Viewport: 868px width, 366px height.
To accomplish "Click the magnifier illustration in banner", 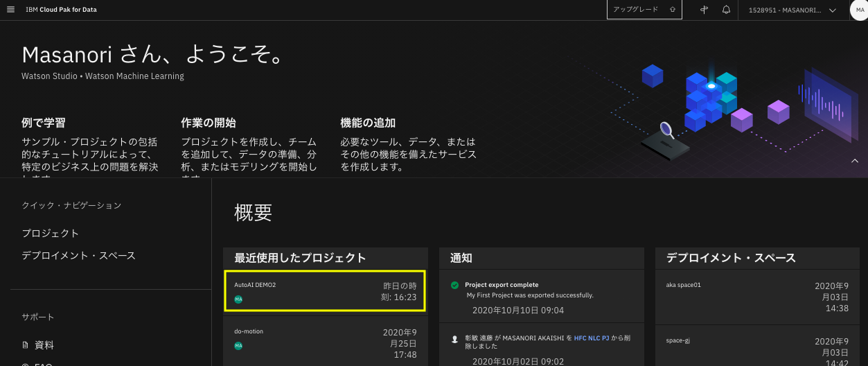I will pos(667,129).
